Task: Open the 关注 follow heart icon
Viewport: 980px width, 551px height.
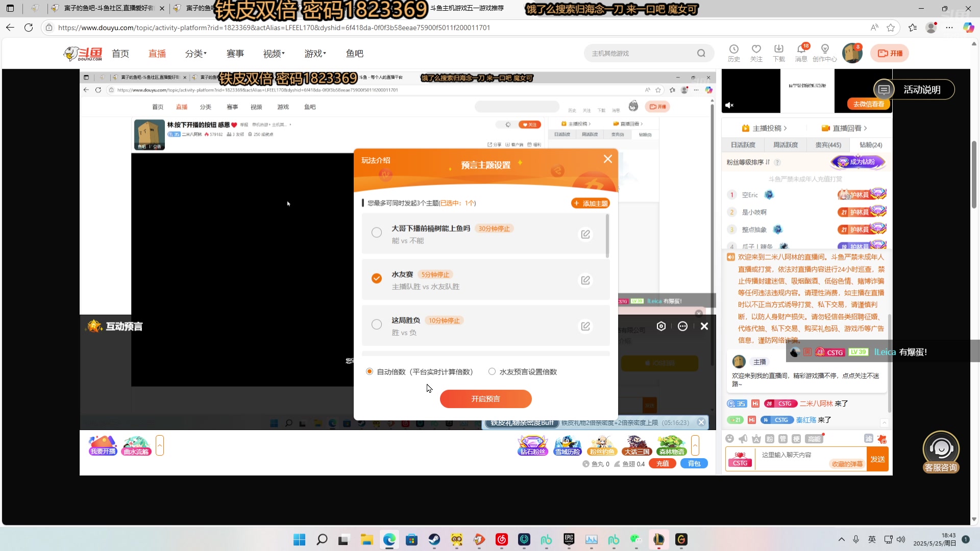Action: (x=756, y=53)
